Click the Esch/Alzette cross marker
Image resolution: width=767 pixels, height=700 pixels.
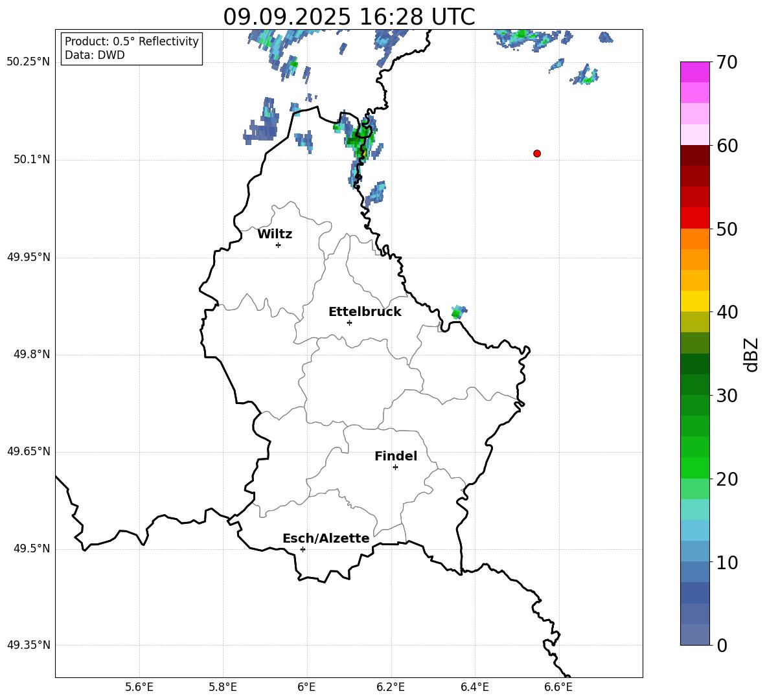(x=303, y=549)
